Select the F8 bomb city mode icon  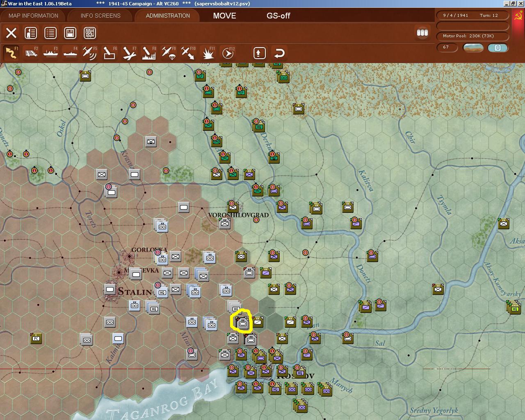click(149, 53)
